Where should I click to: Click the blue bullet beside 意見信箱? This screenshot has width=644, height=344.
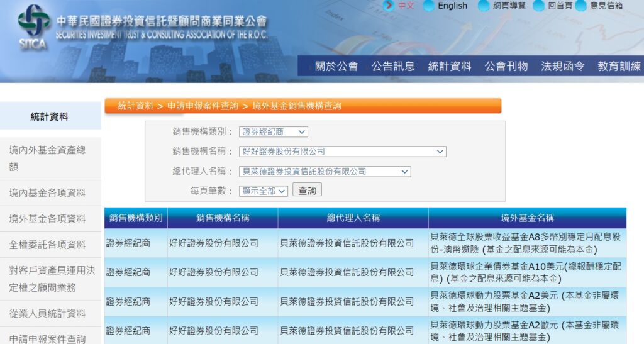580,5
